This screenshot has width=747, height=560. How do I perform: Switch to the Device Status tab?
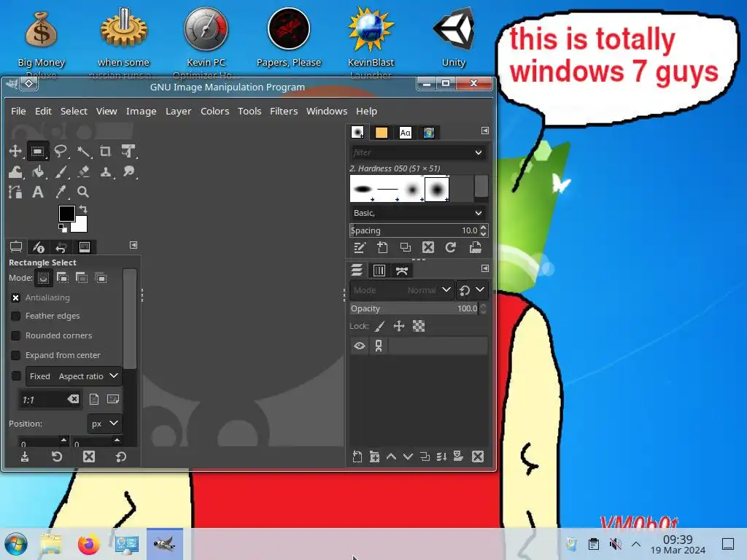(x=39, y=246)
